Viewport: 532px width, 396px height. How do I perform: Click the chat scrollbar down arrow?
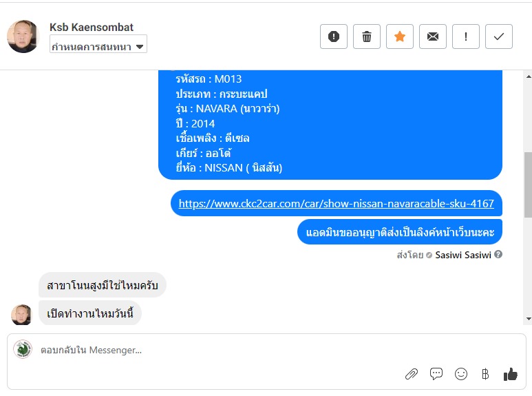point(529,319)
